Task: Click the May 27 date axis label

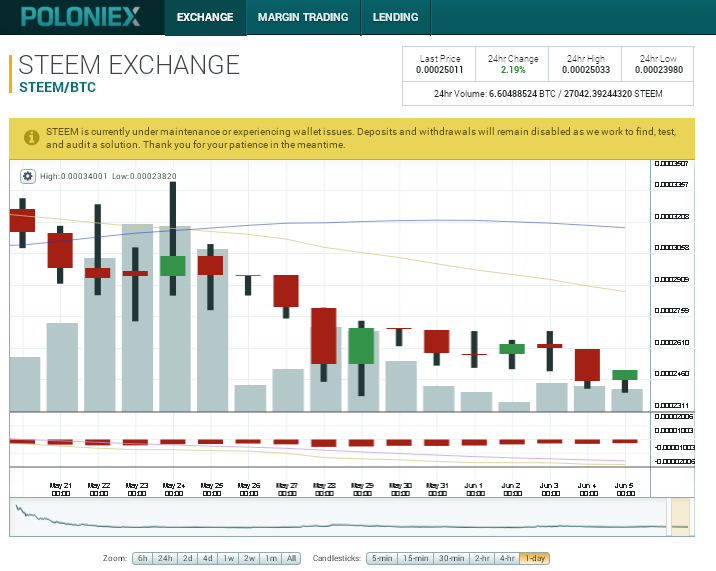Action: 287,489
